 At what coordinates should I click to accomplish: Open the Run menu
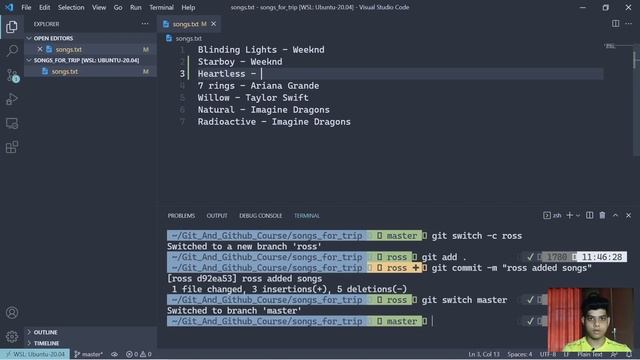tap(136, 7)
